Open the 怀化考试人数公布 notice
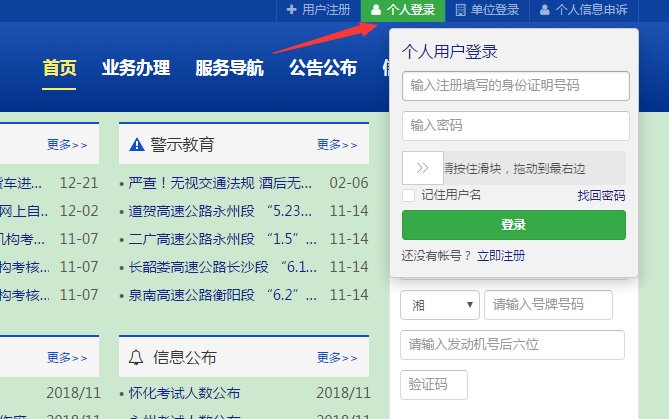This screenshot has width=669, height=419. tap(184, 393)
